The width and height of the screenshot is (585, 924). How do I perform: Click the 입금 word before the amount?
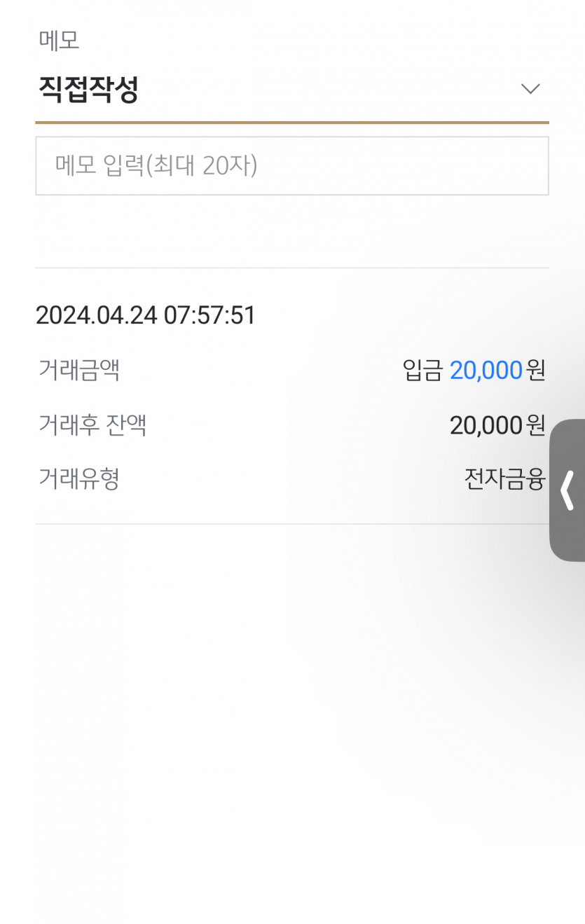point(422,370)
